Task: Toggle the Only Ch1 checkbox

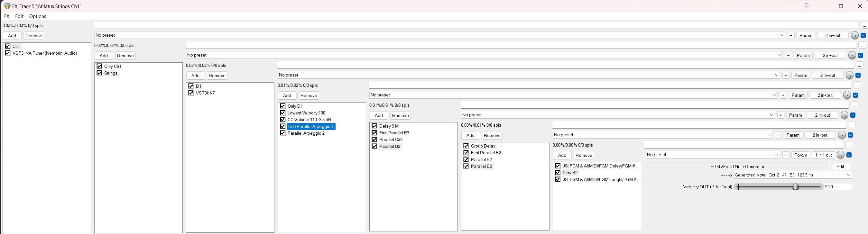Action: click(99, 66)
